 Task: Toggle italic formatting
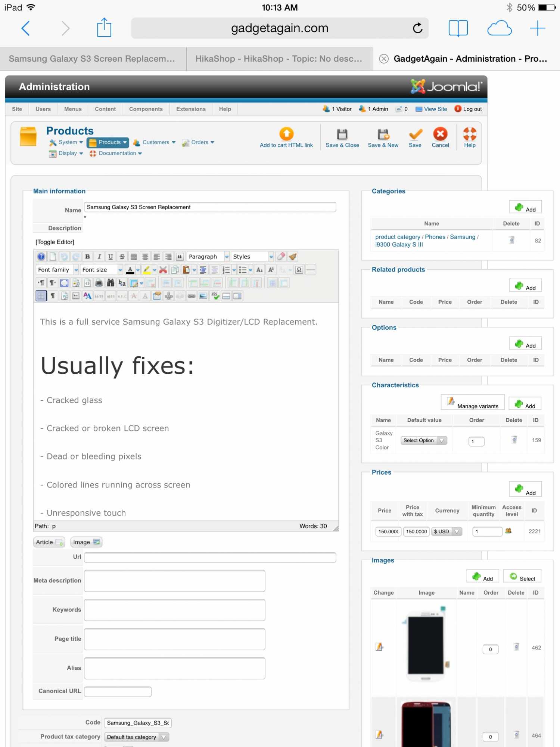pyautogui.click(x=99, y=257)
